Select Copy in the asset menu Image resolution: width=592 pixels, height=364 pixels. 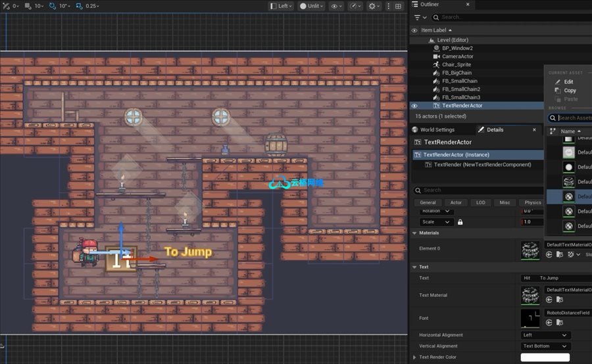(570, 91)
